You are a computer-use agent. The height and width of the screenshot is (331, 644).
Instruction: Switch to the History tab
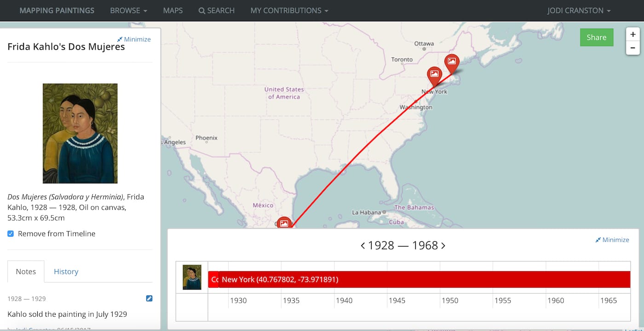[x=66, y=272]
